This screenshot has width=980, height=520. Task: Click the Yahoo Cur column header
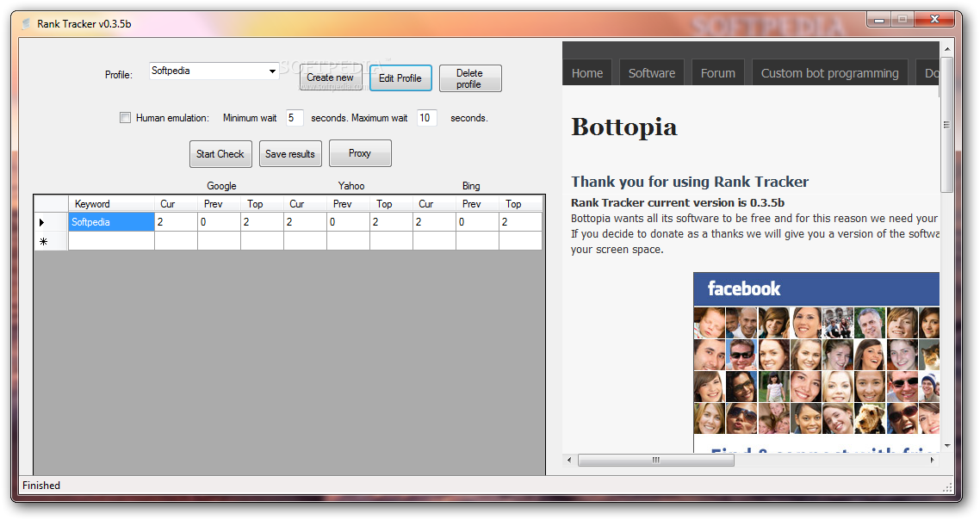(305, 204)
